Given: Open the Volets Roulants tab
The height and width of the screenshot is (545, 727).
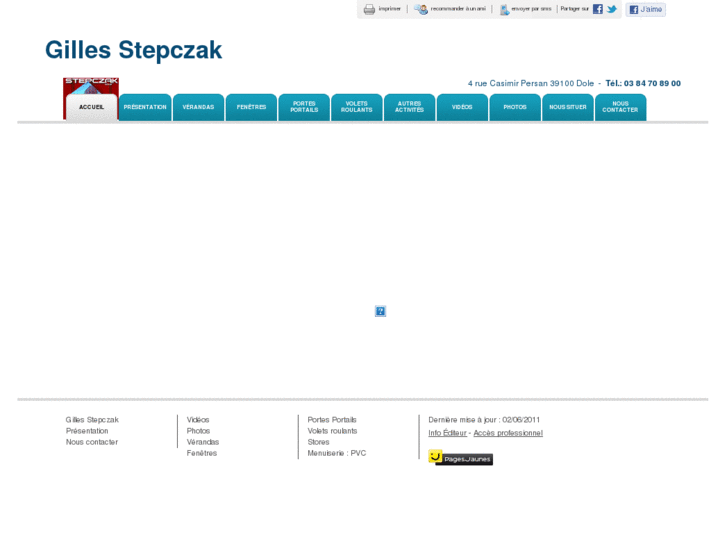Looking at the screenshot, I should (357, 107).
